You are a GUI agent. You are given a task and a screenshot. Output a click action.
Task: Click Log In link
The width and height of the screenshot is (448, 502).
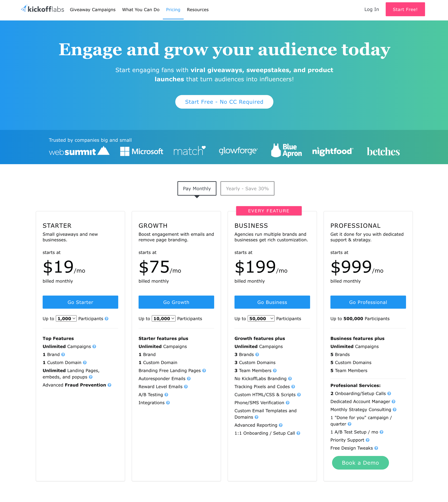(x=371, y=9)
